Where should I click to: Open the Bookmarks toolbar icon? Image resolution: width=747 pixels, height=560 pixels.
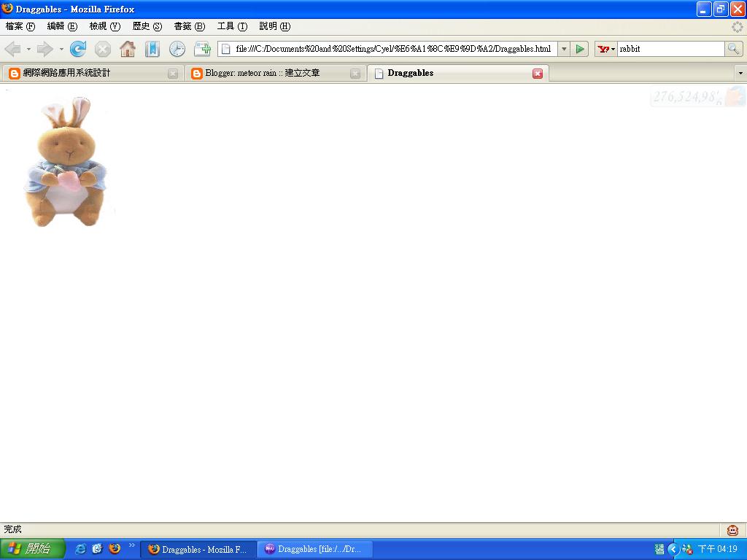(152, 49)
